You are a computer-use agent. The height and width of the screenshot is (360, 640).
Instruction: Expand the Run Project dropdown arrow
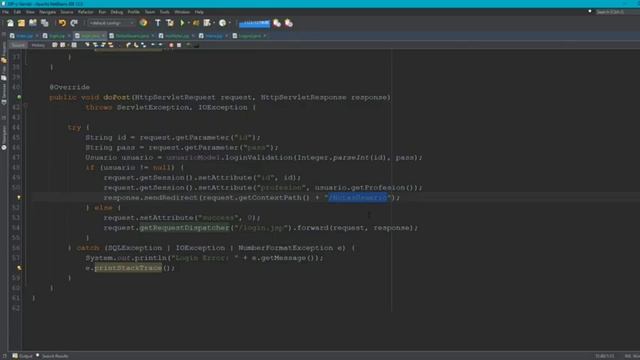pyautogui.click(x=189, y=23)
